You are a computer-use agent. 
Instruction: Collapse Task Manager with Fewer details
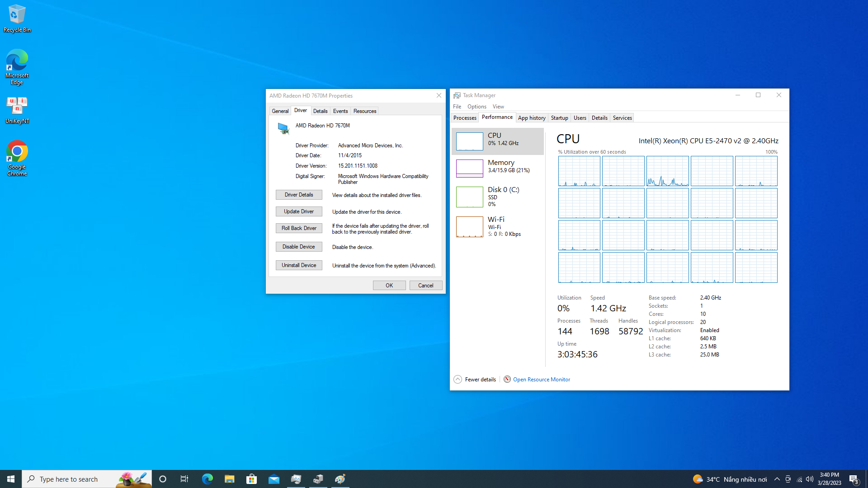tap(475, 379)
